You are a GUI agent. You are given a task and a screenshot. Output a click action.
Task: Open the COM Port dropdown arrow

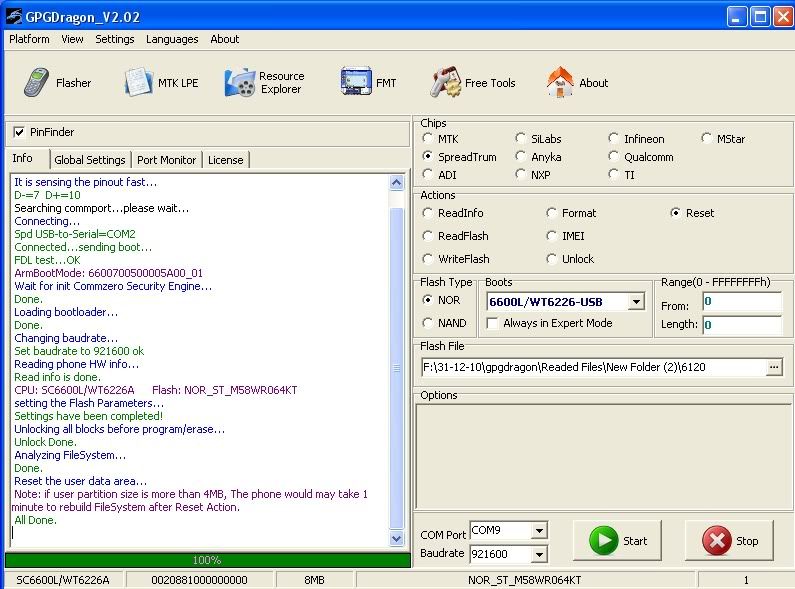pos(539,531)
